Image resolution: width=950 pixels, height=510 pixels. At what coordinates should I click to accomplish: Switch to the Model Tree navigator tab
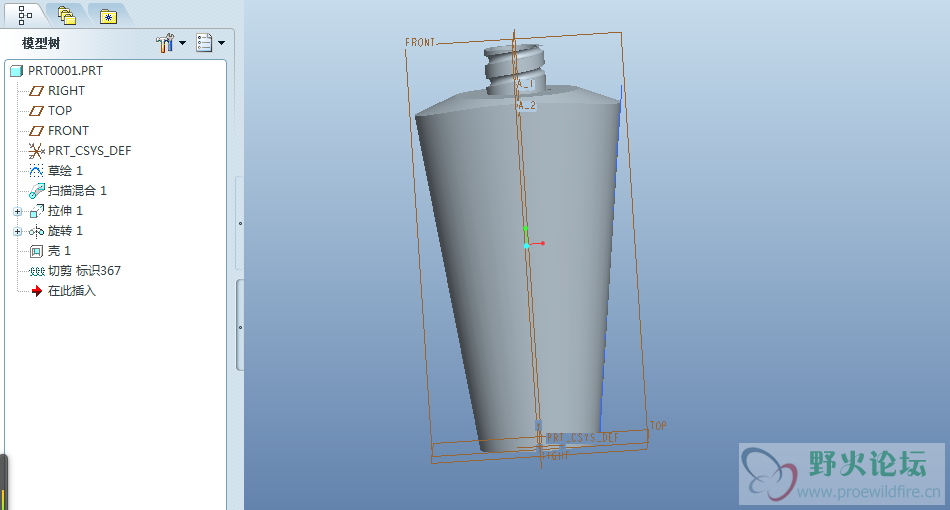(25, 15)
